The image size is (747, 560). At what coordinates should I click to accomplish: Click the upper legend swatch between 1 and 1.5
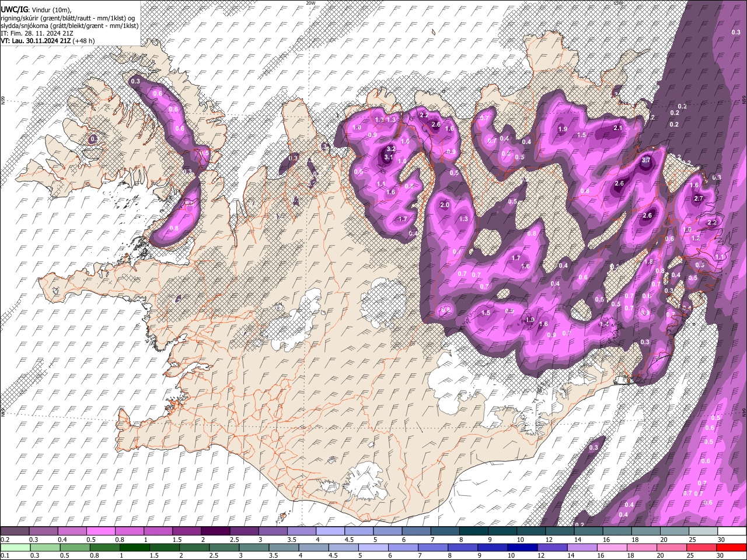(158, 531)
